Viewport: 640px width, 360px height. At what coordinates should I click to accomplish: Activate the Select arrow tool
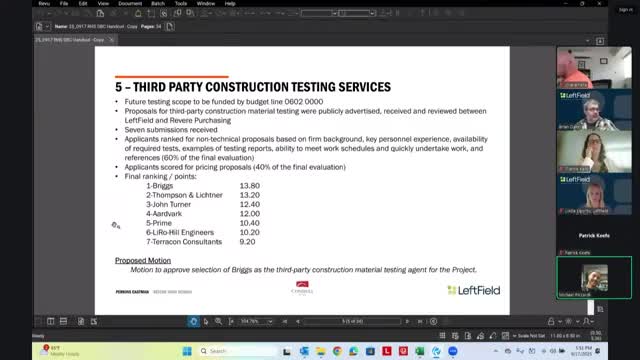click(206, 322)
